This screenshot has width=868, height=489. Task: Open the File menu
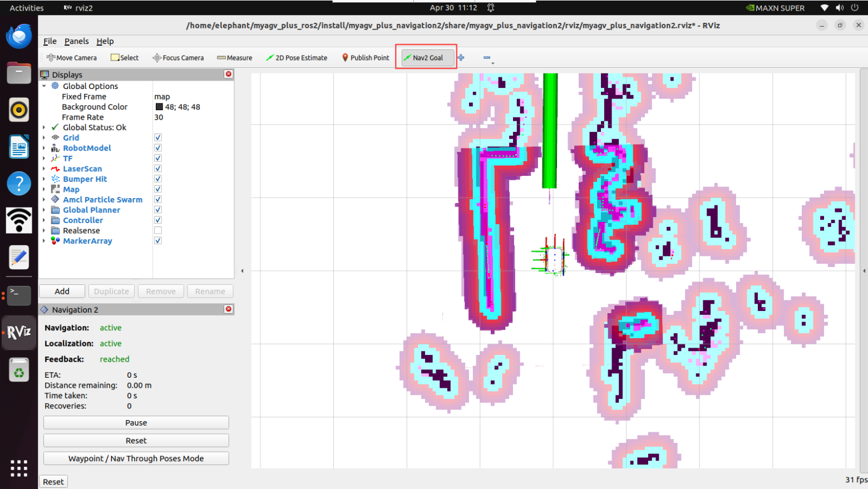point(50,41)
